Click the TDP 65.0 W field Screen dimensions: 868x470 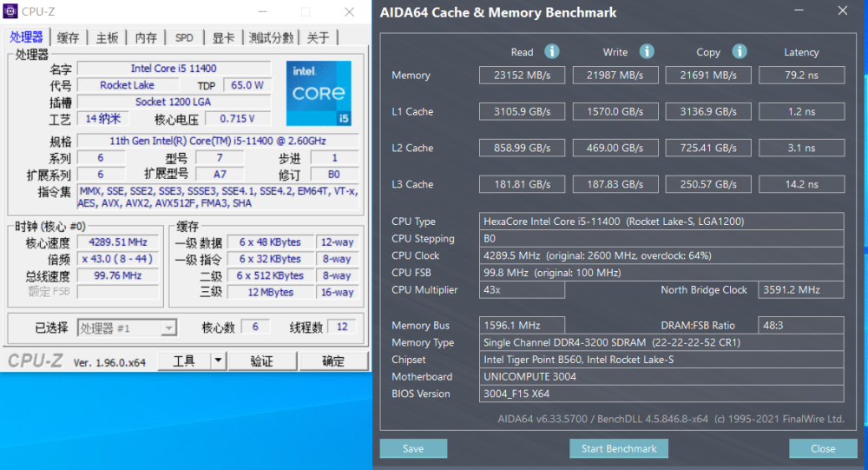(x=247, y=85)
